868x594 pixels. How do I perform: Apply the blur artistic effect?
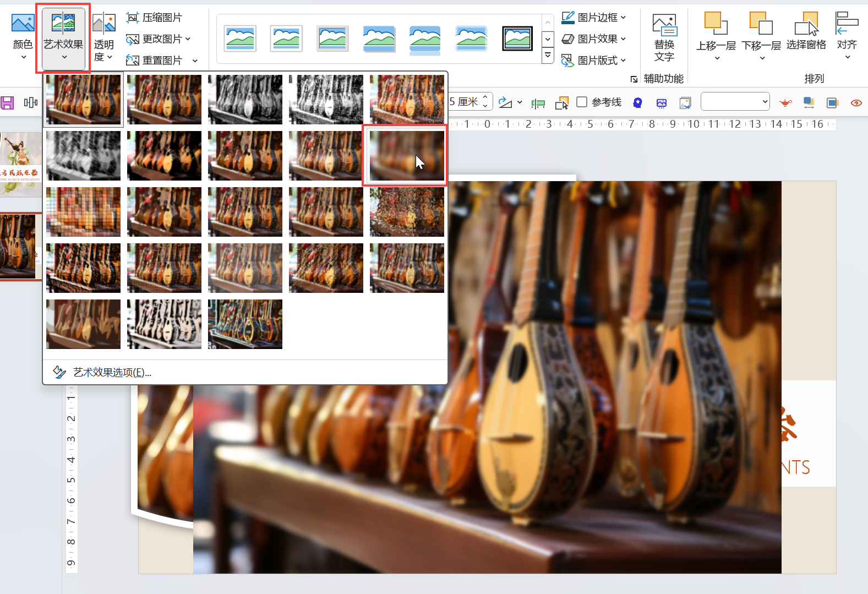[x=407, y=156]
